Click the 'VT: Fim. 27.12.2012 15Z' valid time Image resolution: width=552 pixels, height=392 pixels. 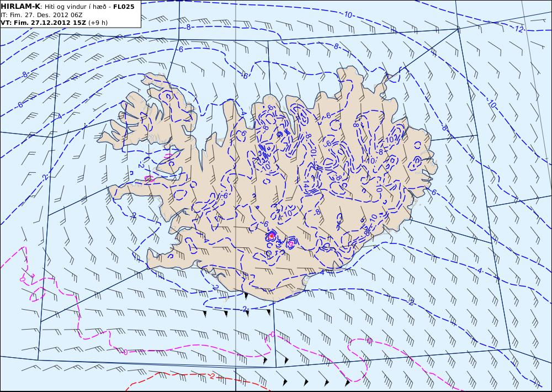click(43, 23)
